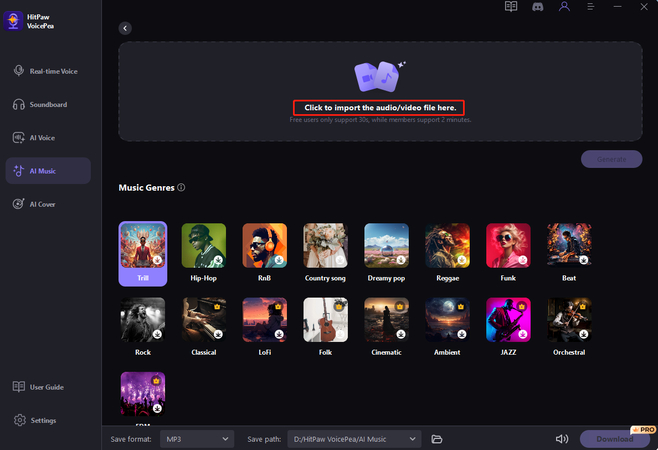Minimize the VoicePea window
This screenshot has width=658, height=450.
click(617, 7)
